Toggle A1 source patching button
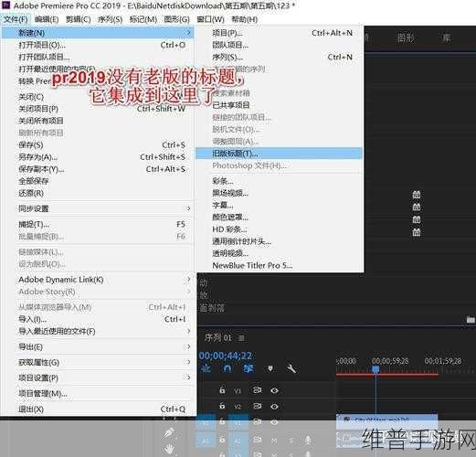Image resolution: width=476 pixels, height=457 pixels. tap(206, 441)
